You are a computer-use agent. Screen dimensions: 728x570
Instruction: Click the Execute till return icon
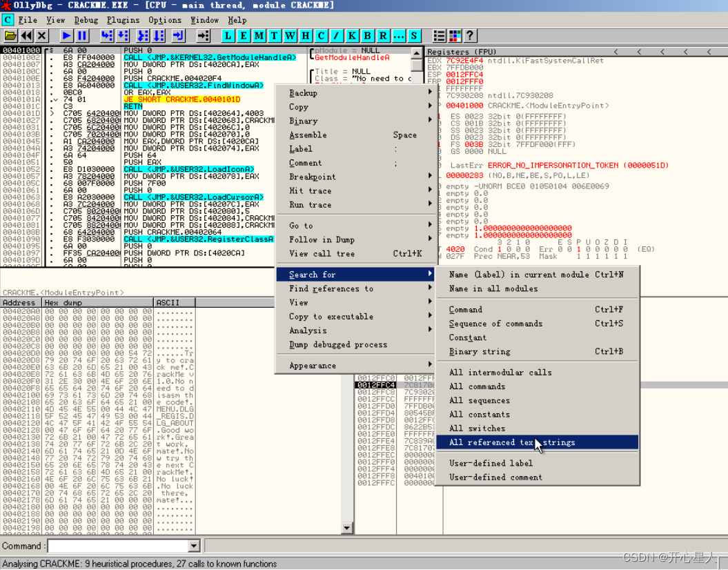pyautogui.click(x=179, y=36)
